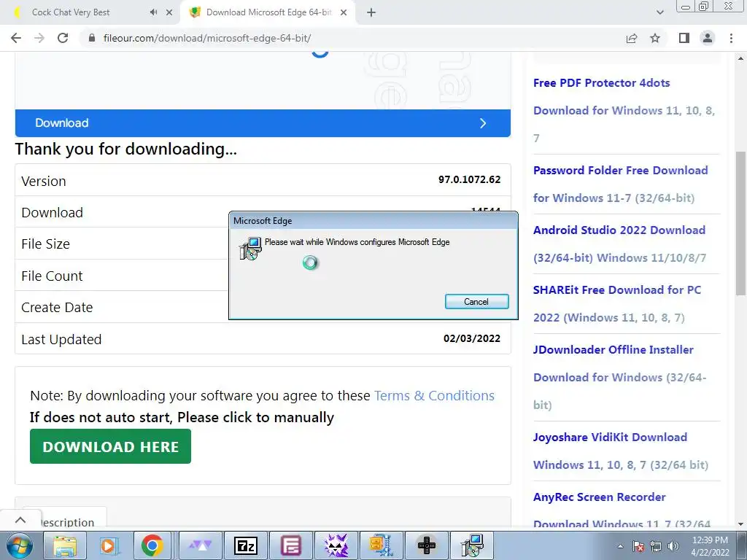Click the green DOWNLOAD HERE button

pyautogui.click(x=111, y=446)
